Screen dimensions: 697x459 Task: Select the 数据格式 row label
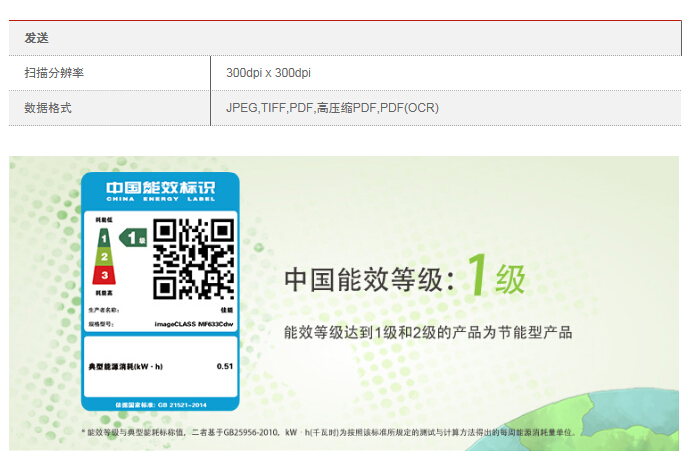[x=48, y=108]
